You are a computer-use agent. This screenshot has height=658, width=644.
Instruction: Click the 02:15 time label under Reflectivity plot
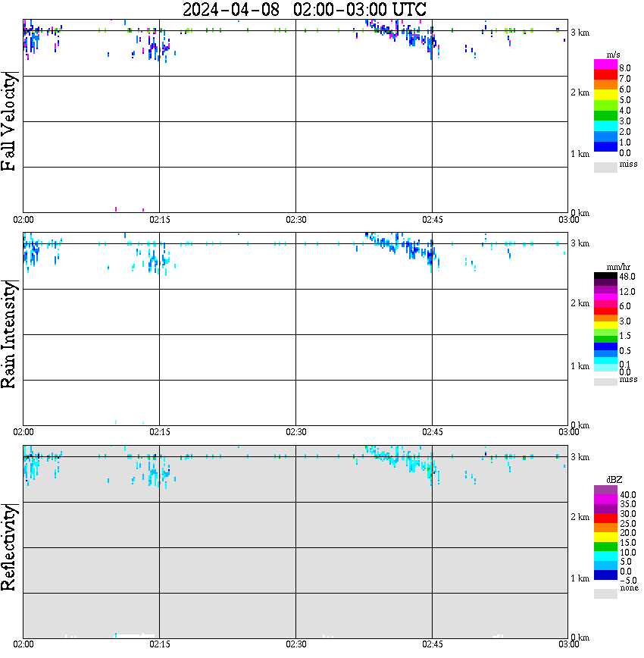[160, 644]
